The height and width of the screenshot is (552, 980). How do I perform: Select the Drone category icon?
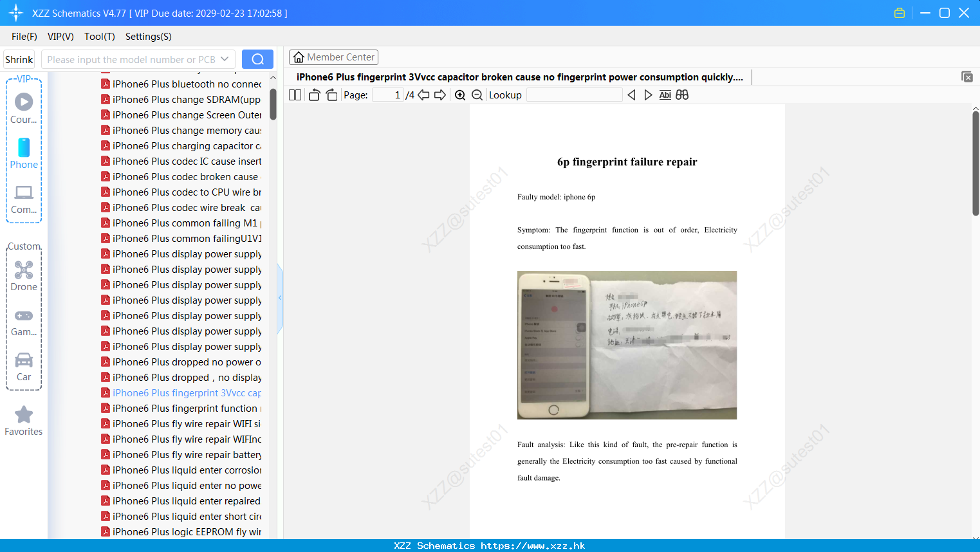click(x=24, y=276)
